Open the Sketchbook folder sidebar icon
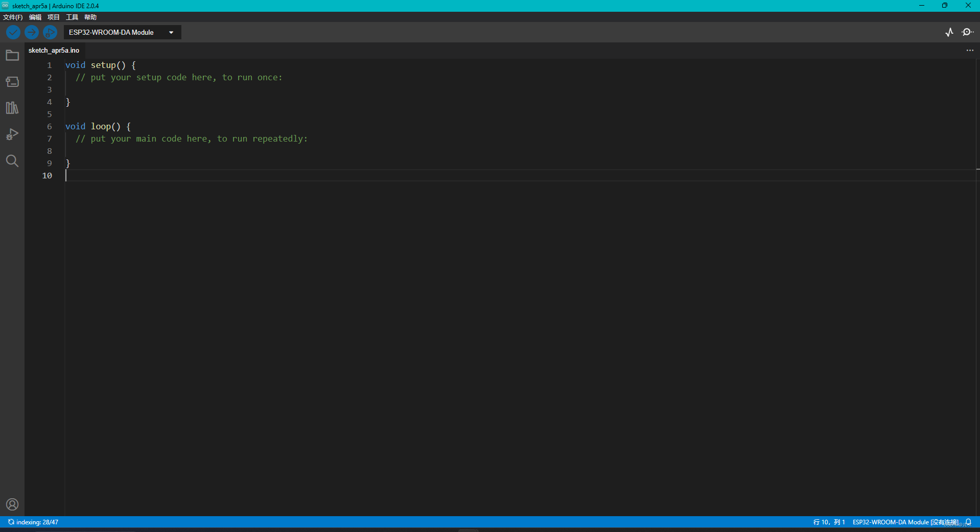This screenshot has height=532, width=980. click(12, 55)
